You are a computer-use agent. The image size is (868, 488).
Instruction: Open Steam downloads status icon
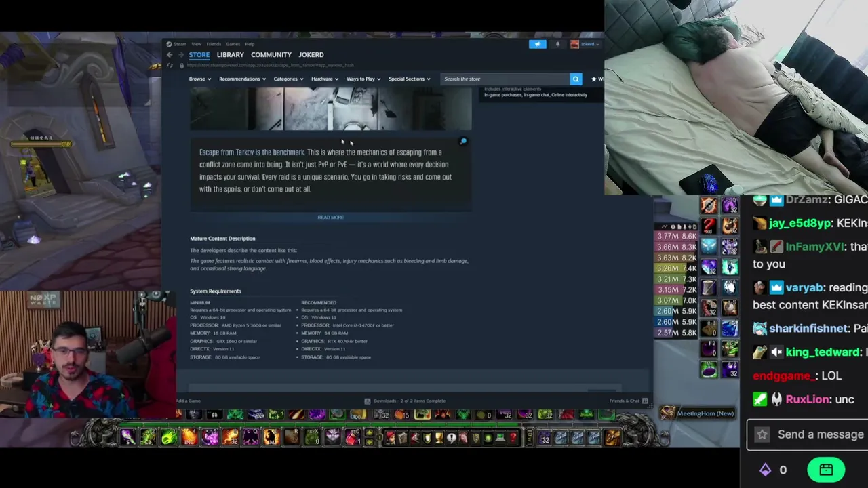click(368, 401)
